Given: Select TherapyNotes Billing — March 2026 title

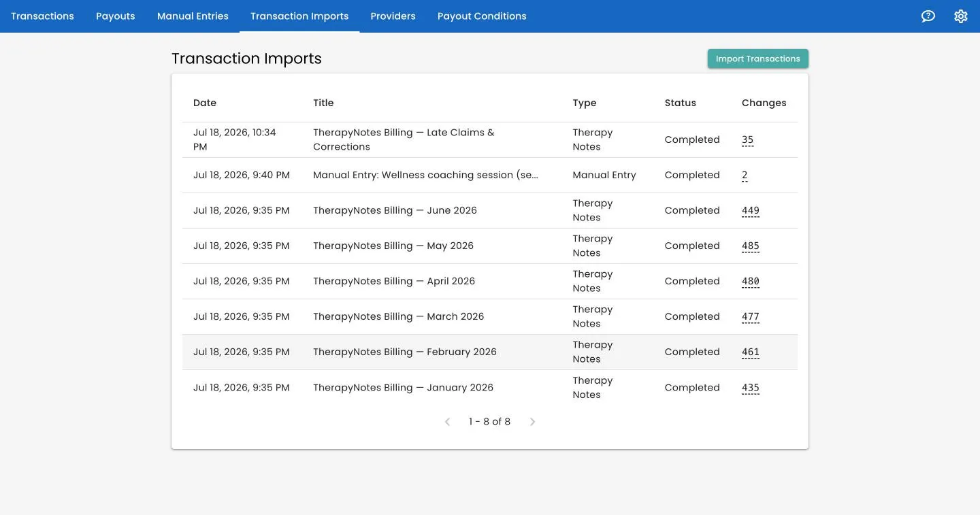Looking at the screenshot, I should point(398,316).
